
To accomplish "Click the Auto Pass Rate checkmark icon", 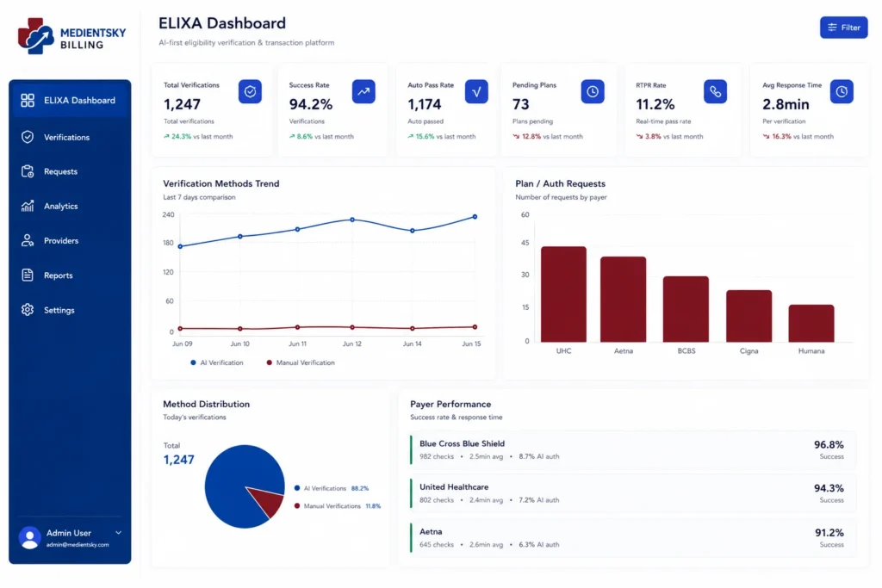I will pyautogui.click(x=476, y=91).
